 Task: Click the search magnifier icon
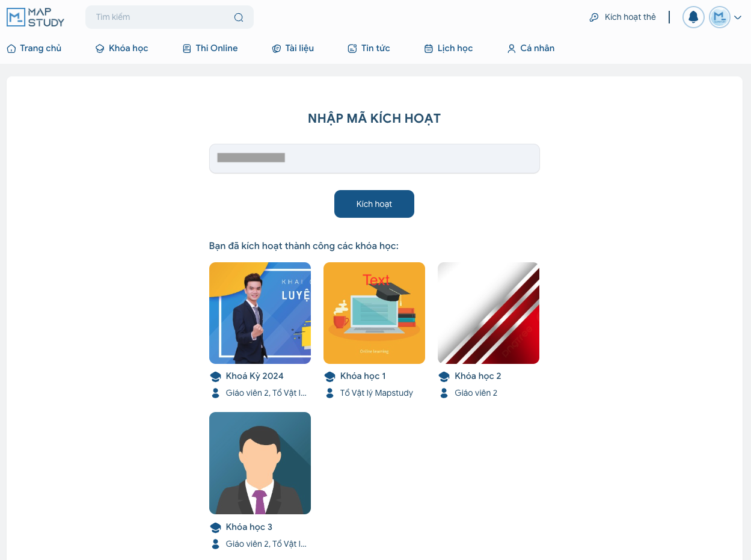[239, 17]
